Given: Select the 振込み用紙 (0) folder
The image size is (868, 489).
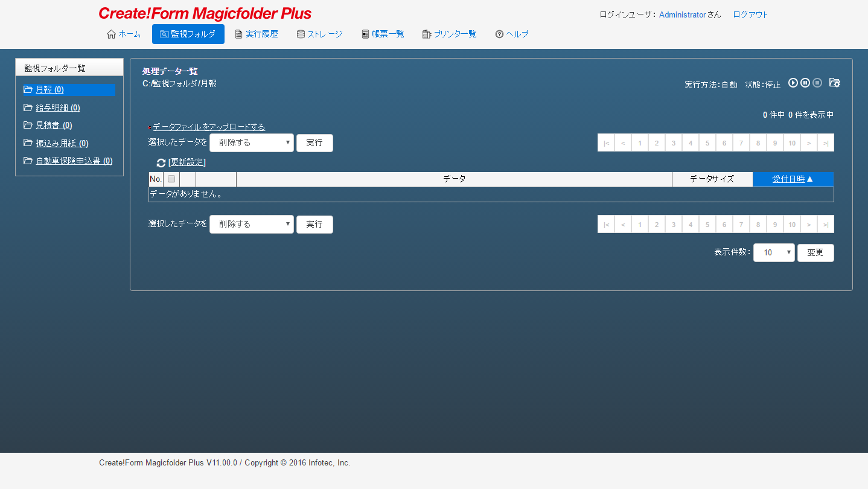Looking at the screenshot, I should (x=62, y=143).
